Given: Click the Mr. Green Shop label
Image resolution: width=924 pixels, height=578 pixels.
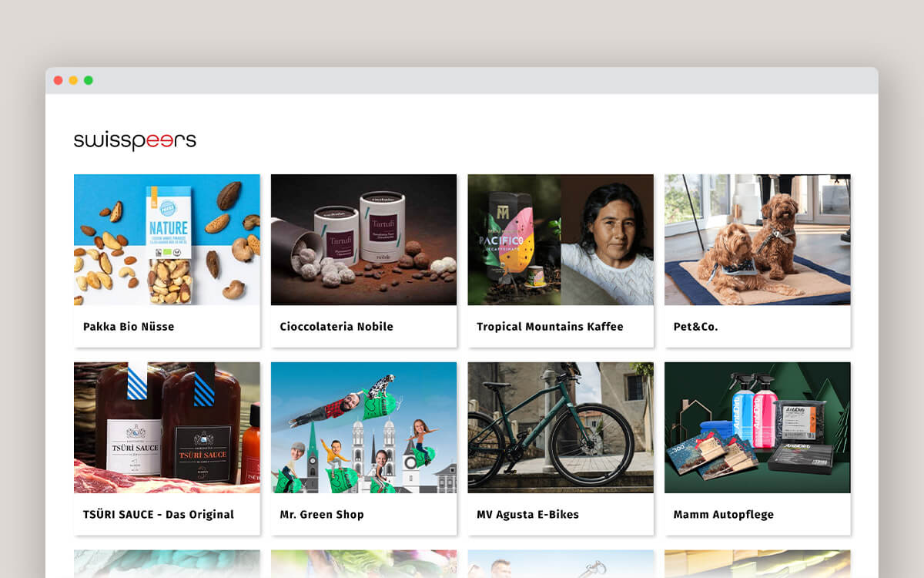Looking at the screenshot, I should 322,515.
